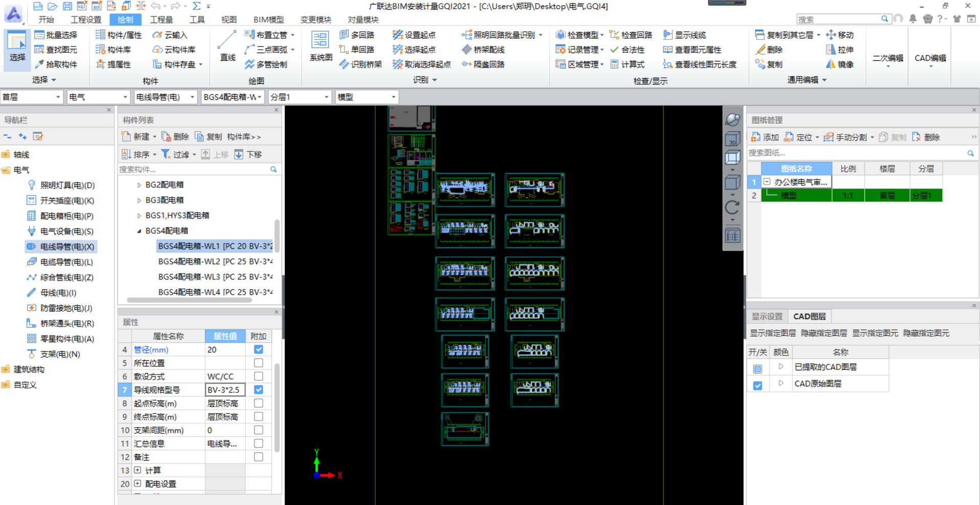Expand the BG2配电箱 tree node
Screen dimensions: 980x505
[x=139, y=185]
